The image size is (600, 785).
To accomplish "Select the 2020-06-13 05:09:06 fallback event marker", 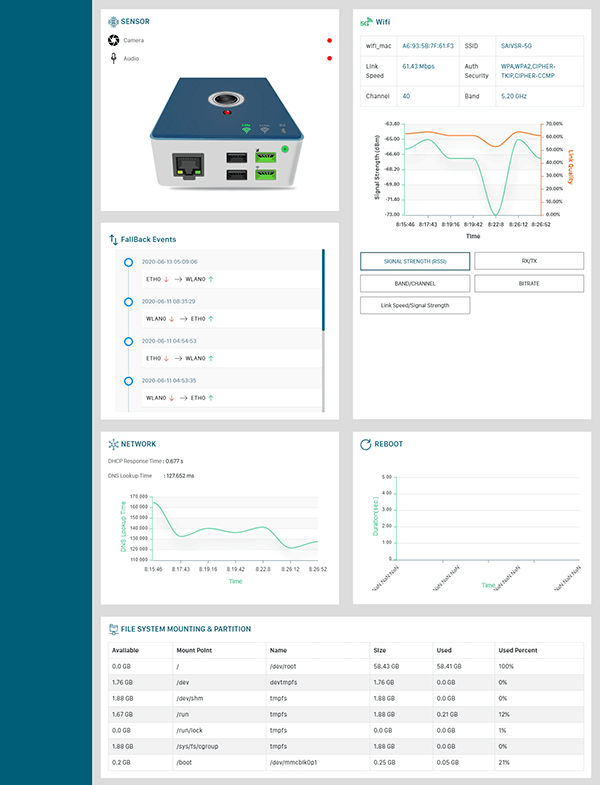I will tap(128, 262).
